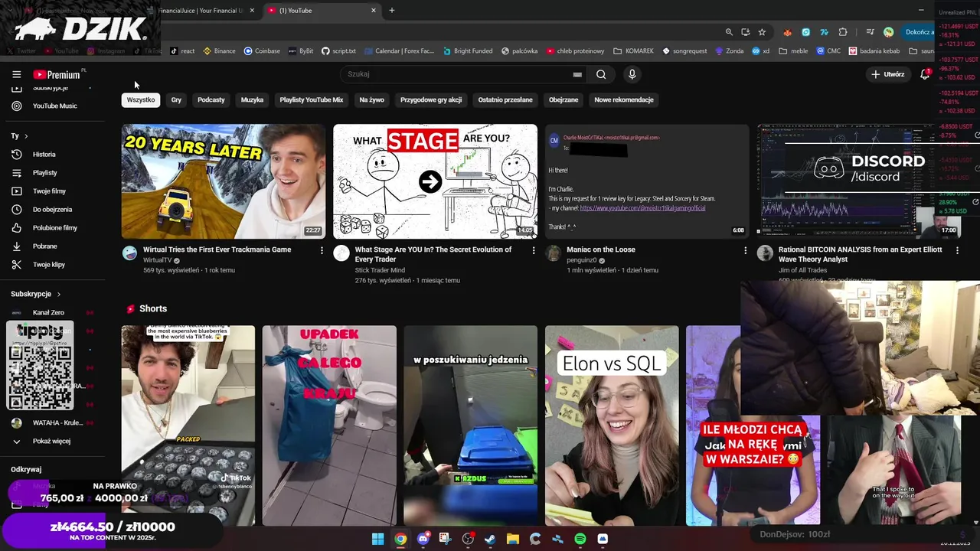Open the penguinz0 channel avatar
The width and height of the screenshot is (980, 551).
tap(554, 253)
